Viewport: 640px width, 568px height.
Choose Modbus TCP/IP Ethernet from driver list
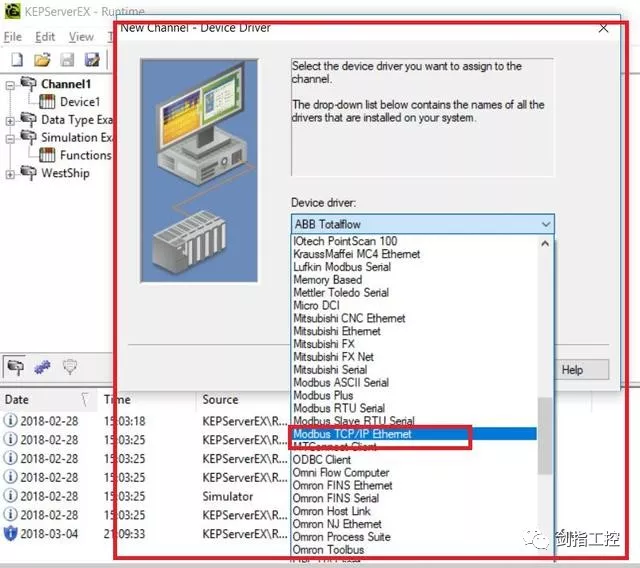click(x=352, y=435)
